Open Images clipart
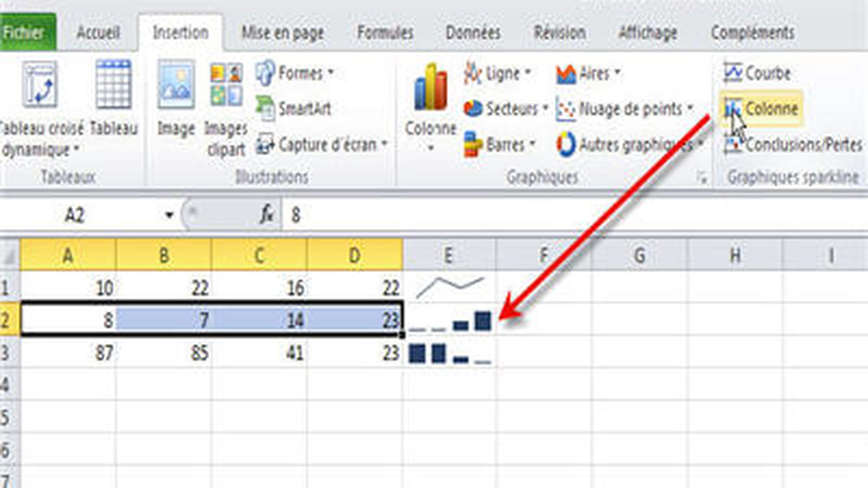Image resolution: width=868 pixels, height=488 pixels. (226, 108)
